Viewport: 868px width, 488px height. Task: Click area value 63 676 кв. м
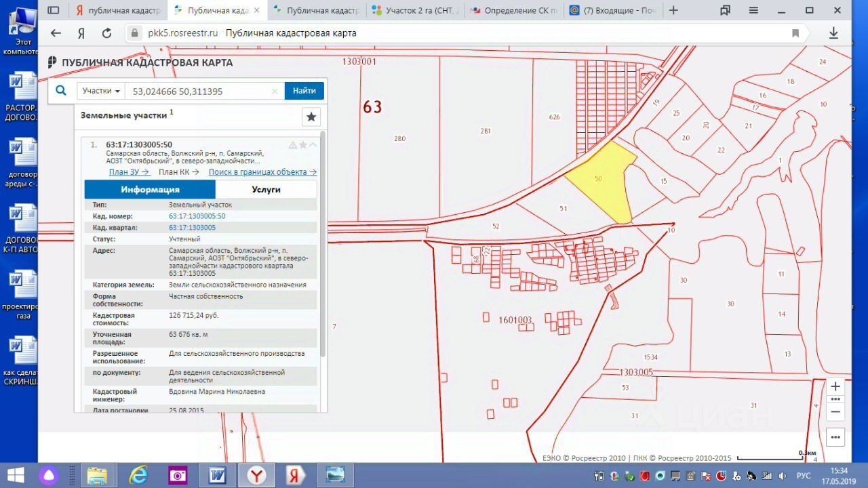189,334
